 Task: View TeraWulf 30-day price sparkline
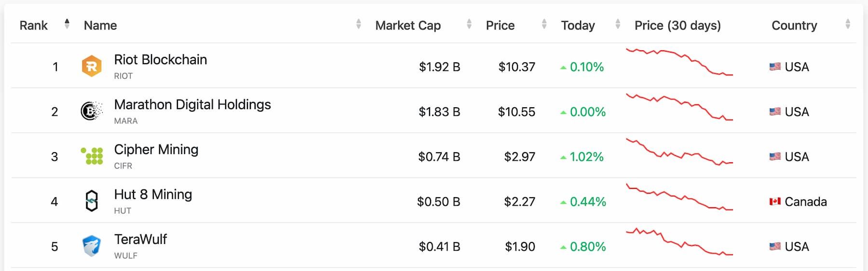679,242
